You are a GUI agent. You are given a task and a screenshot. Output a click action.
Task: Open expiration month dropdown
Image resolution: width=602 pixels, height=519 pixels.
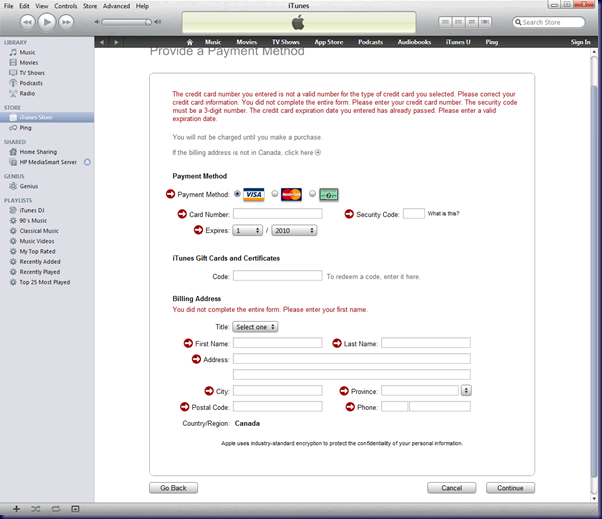tap(247, 231)
